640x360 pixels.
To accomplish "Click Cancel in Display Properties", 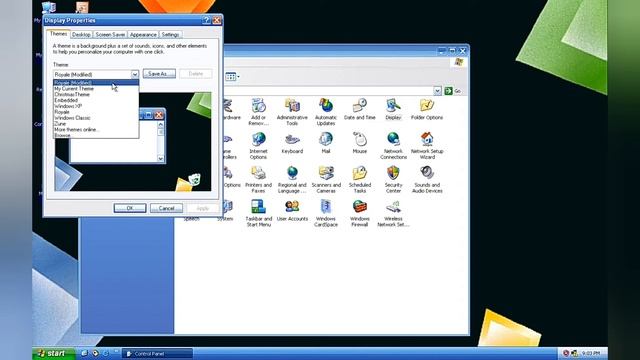I will pos(166,208).
